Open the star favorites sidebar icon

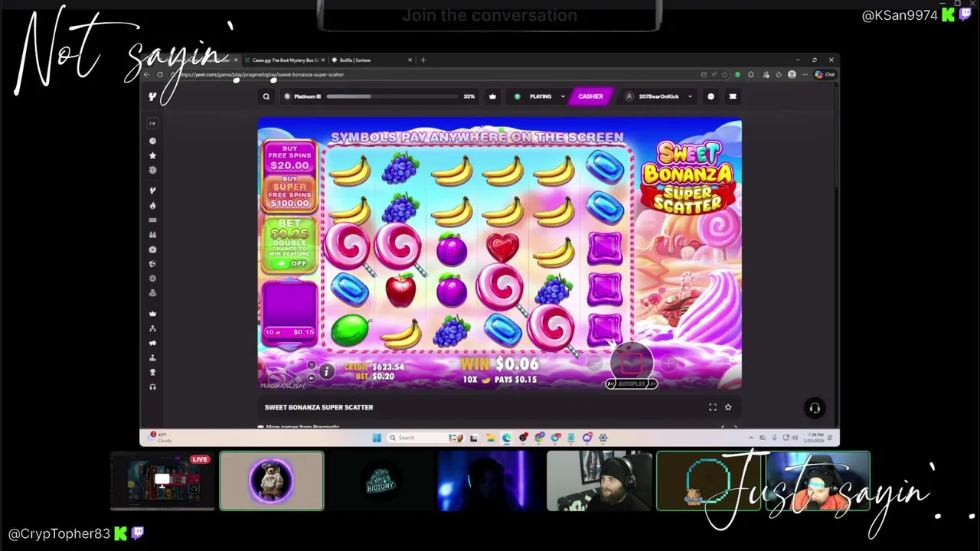pyautogui.click(x=152, y=155)
